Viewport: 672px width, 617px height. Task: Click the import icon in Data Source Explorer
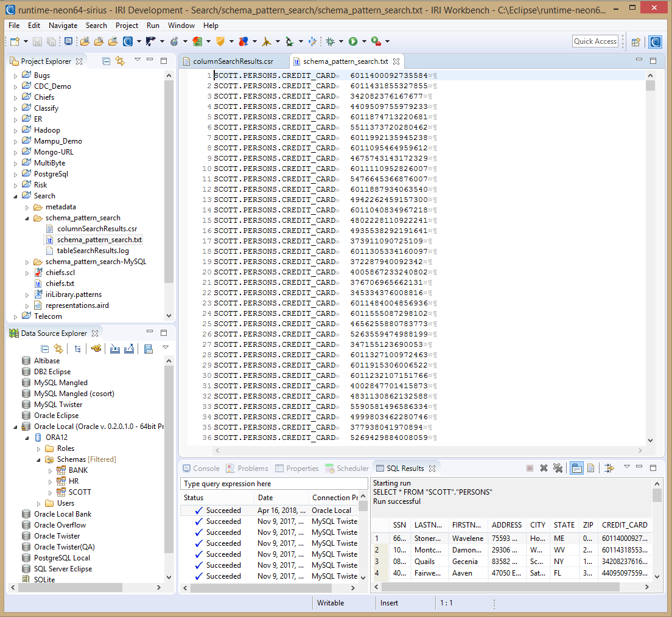[115, 349]
